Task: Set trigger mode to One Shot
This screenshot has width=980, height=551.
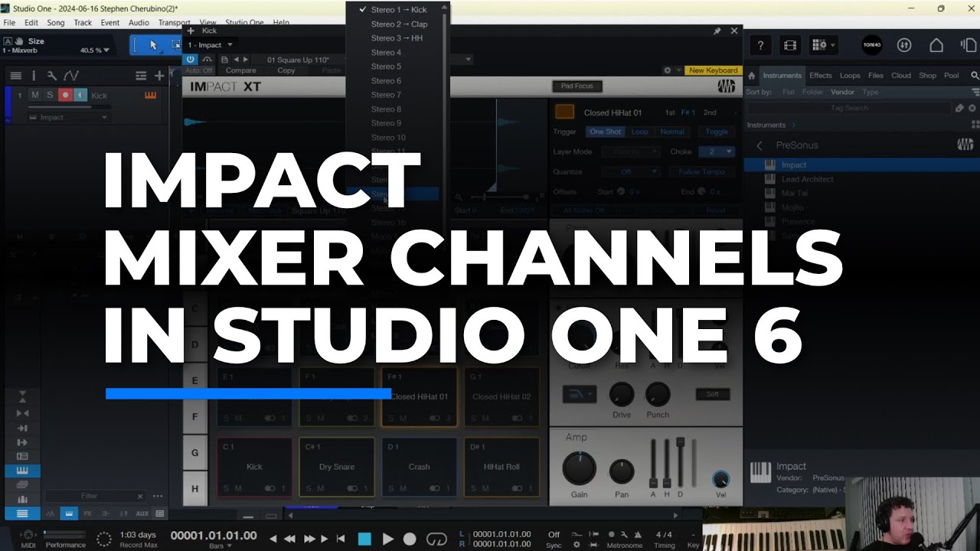Action: 605,132
